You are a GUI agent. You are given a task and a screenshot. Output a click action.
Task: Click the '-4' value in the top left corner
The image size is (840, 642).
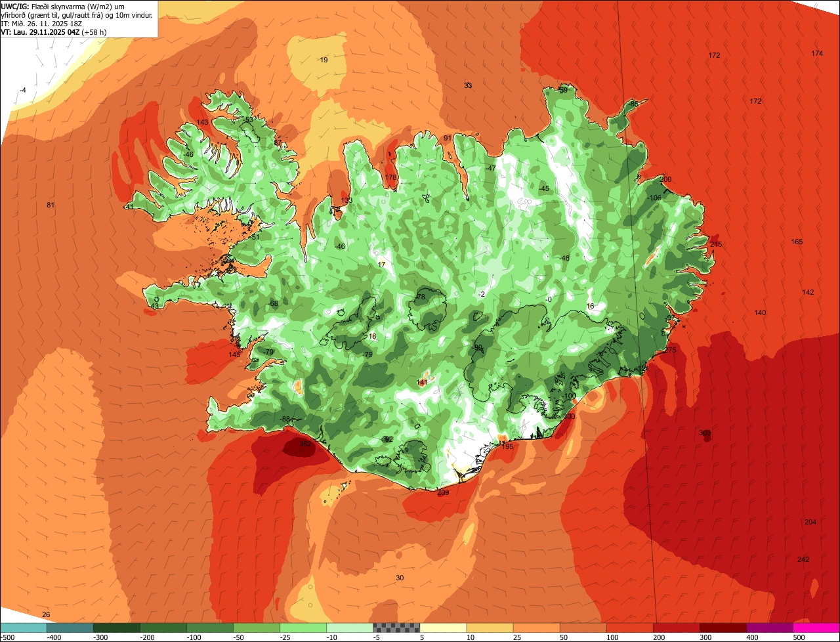point(23,90)
